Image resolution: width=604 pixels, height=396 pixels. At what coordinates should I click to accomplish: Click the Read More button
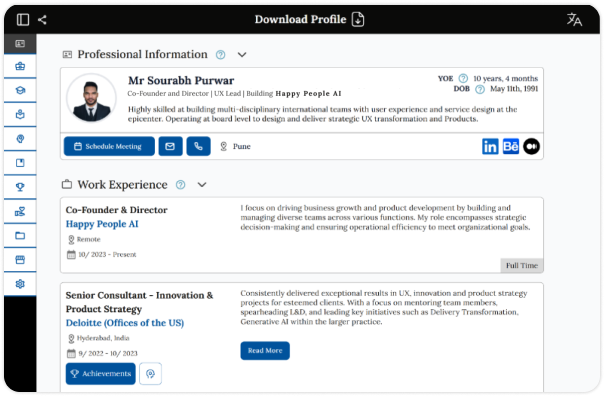265,351
